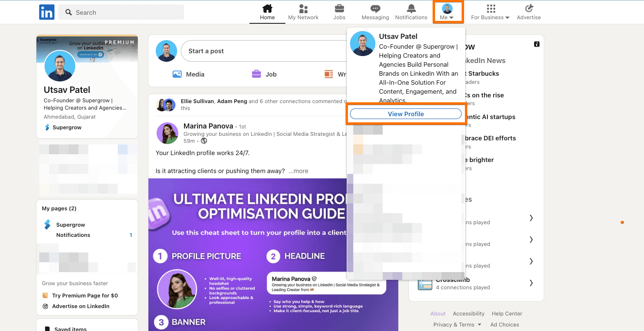Viewport: 644px width, 331px height.
Task: Click the Ad Choices footer link
Action: (505, 325)
